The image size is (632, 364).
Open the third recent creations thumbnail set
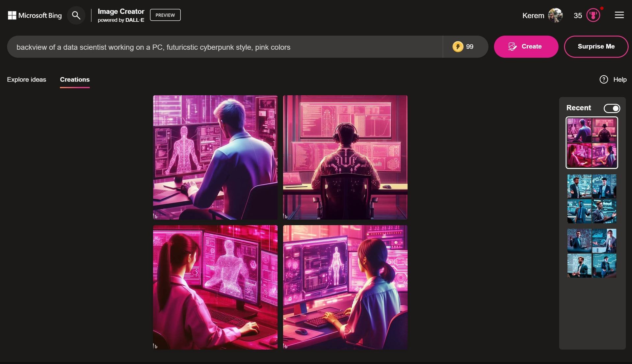[x=592, y=254]
